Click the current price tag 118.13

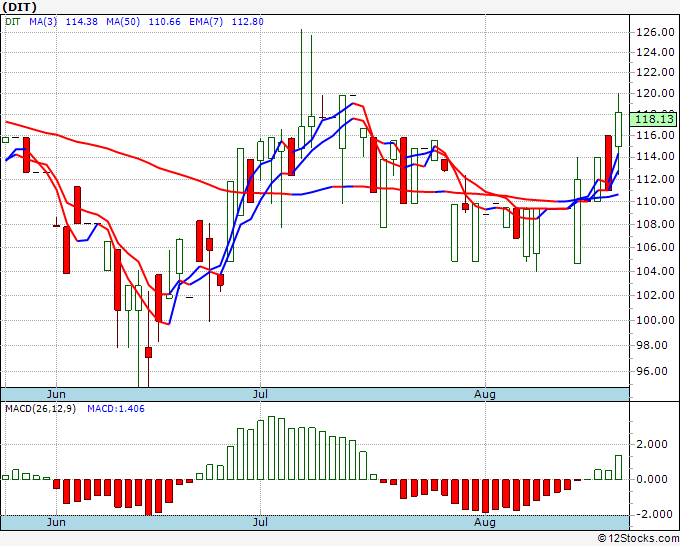point(654,119)
